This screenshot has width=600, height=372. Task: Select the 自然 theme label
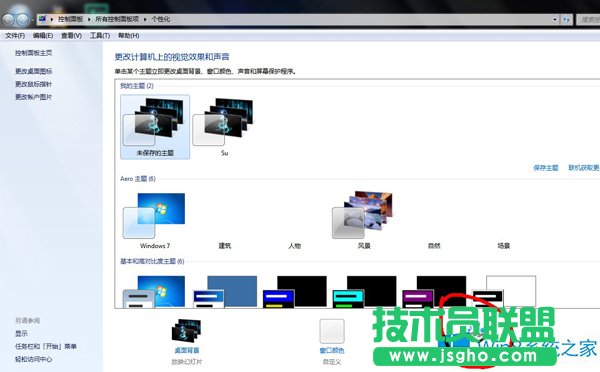434,246
